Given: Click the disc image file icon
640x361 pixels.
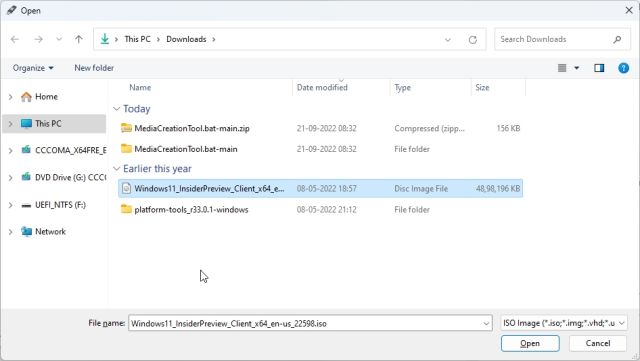Looking at the screenshot, I should 127,188.
